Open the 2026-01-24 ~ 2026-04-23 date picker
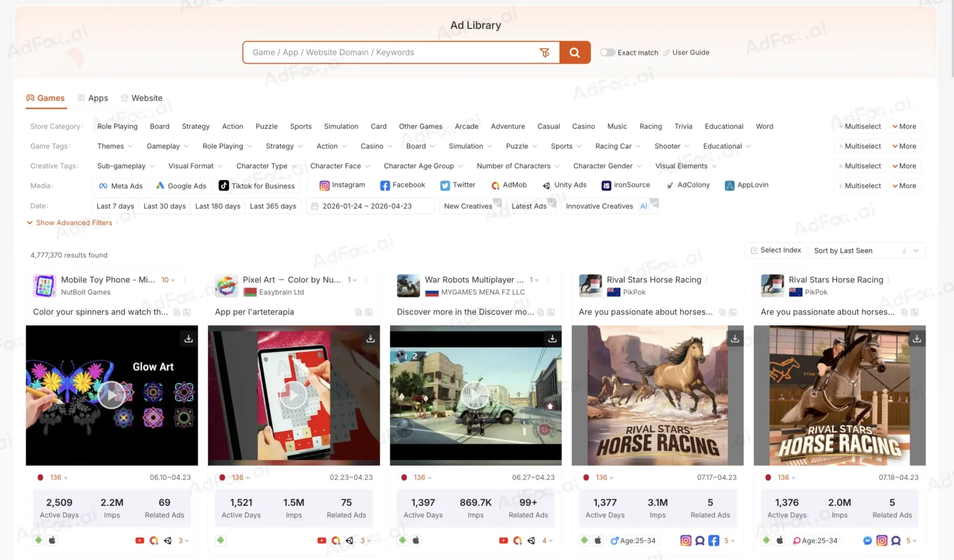Image resolution: width=954 pixels, height=560 pixels. (370, 206)
